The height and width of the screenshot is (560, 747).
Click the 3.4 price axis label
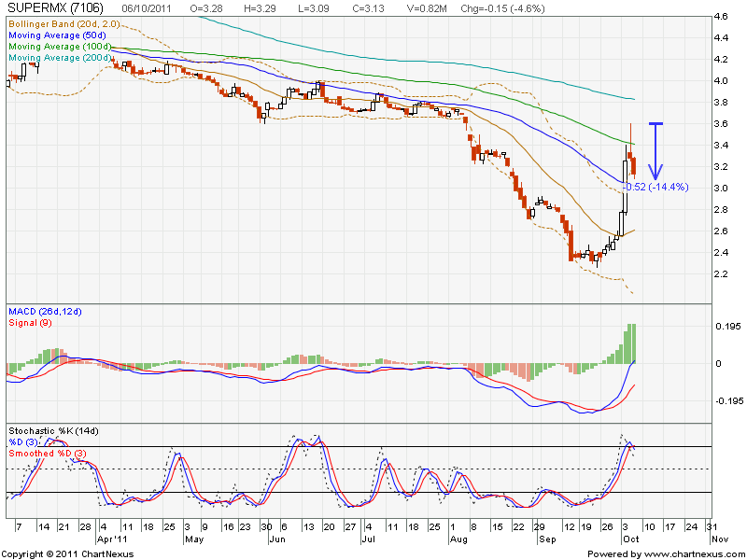[x=721, y=146]
